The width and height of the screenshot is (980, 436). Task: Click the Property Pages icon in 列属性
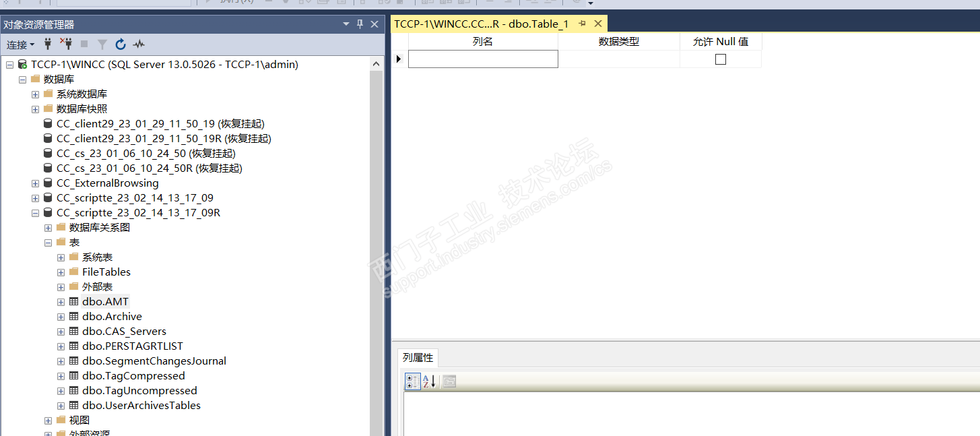[x=449, y=381]
